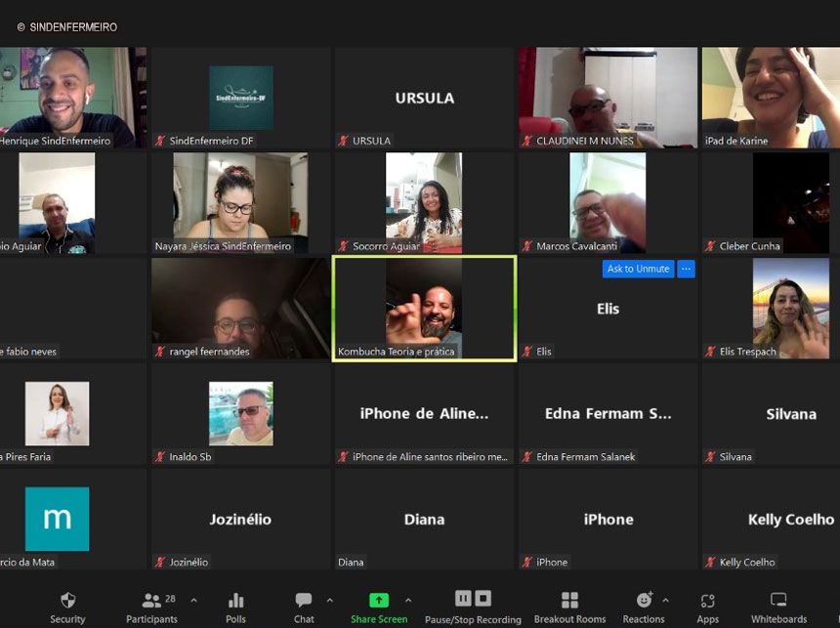Expand the arrow next to Reactions
The image size is (840, 628).
(x=666, y=600)
